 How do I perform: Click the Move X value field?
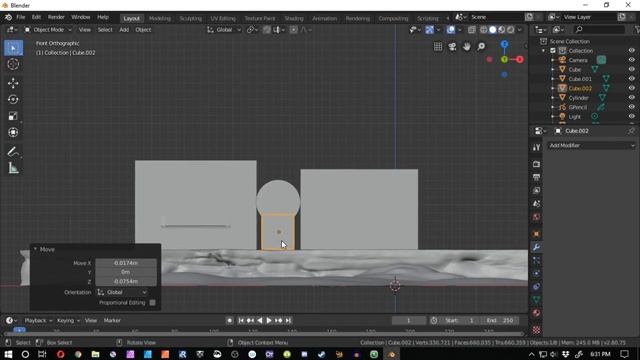[126, 263]
